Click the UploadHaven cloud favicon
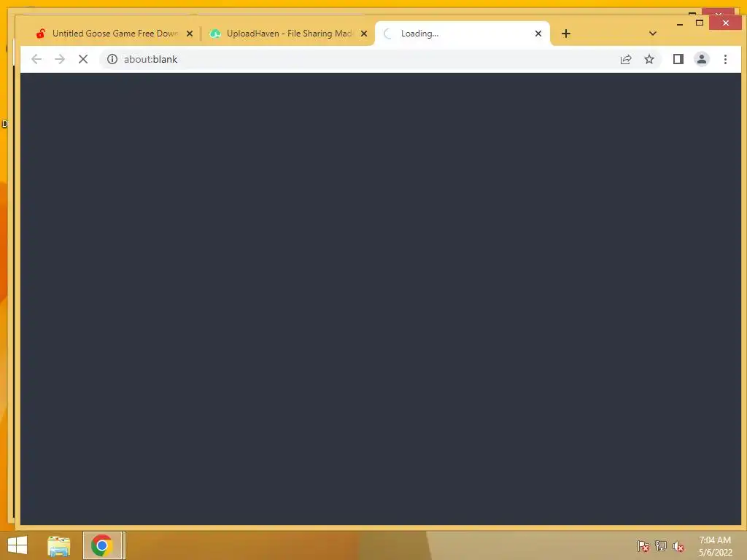The image size is (747, 560). pyautogui.click(x=215, y=34)
